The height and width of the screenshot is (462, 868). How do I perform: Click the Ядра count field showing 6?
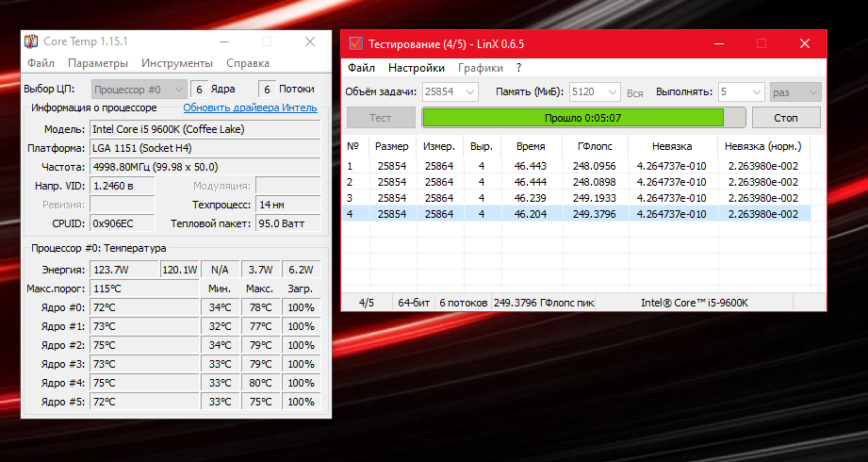[x=199, y=90]
